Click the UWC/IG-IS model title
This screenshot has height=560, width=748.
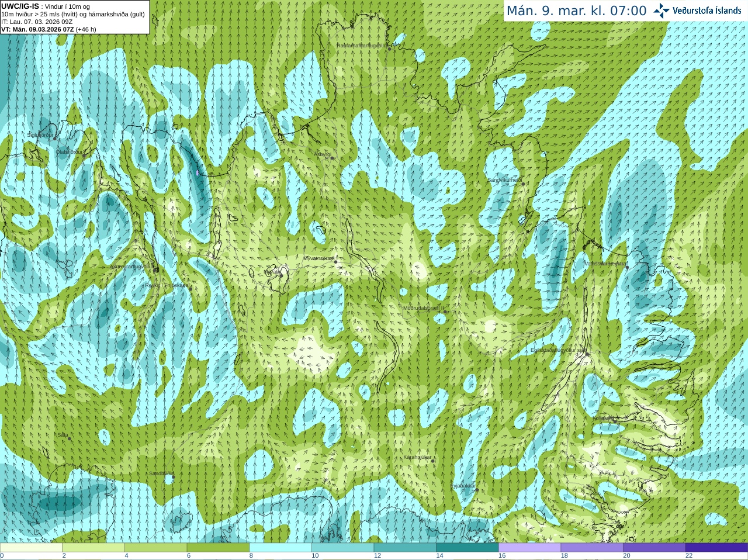point(20,6)
